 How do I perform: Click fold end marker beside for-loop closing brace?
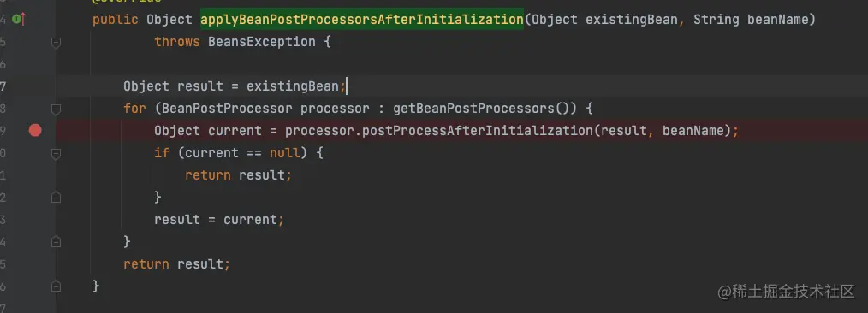56,242
